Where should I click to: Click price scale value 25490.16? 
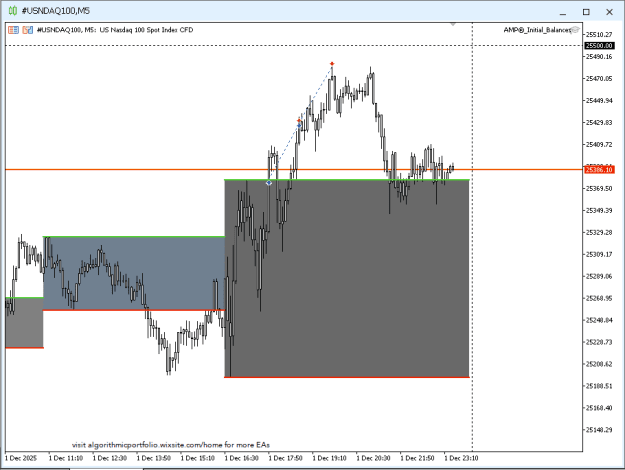(x=599, y=57)
